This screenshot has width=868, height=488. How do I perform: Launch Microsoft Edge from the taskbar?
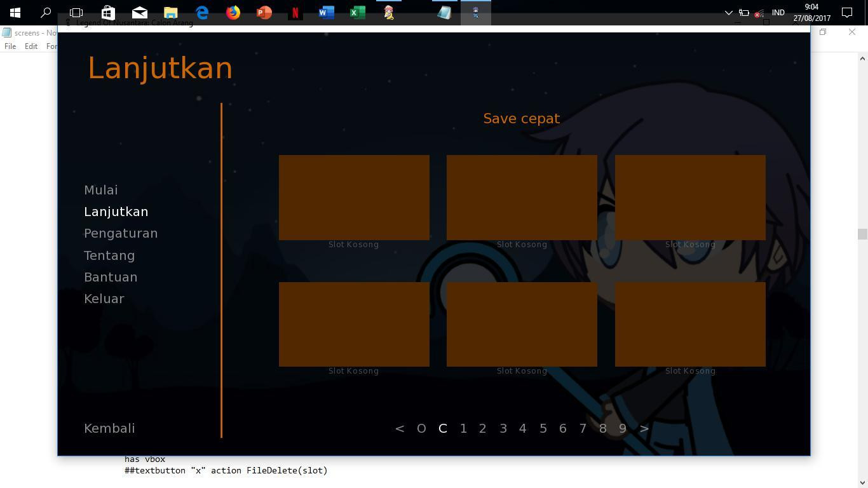pyautogui.click(x=202, y=12)
